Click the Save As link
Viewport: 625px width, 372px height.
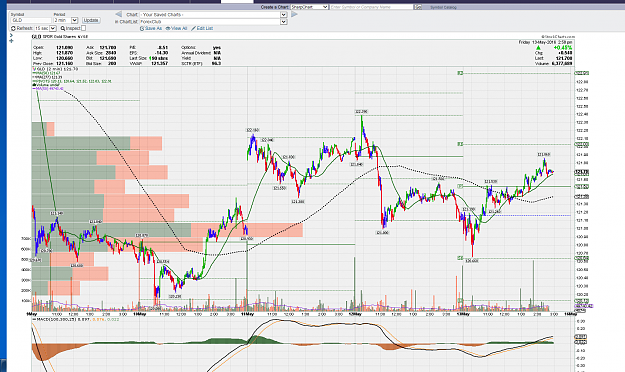pos(151,28)
